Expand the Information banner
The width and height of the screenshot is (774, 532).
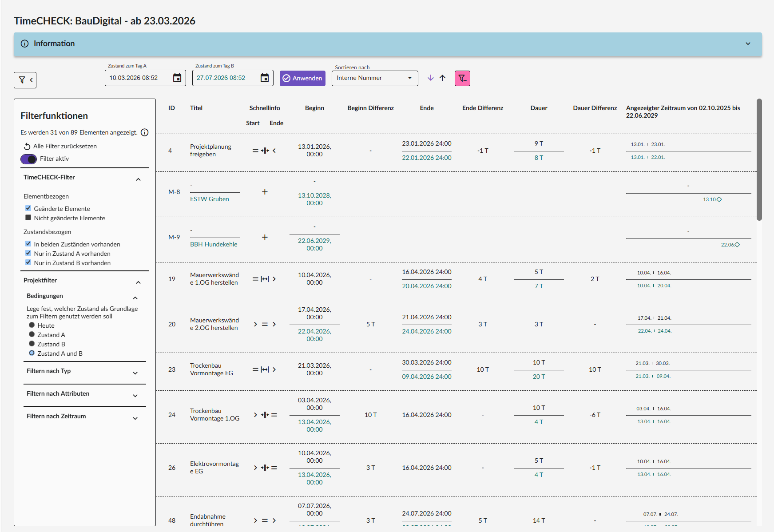coord(388,44)
